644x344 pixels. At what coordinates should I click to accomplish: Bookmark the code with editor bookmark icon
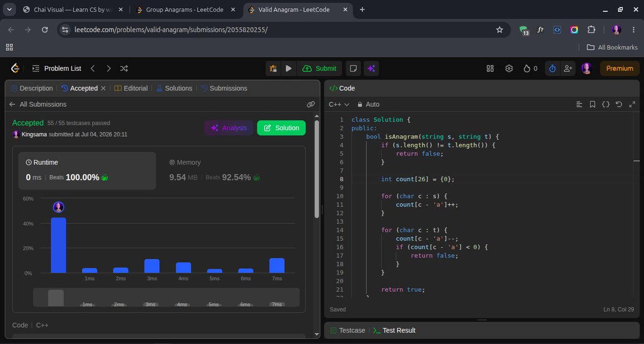(592, 104)
